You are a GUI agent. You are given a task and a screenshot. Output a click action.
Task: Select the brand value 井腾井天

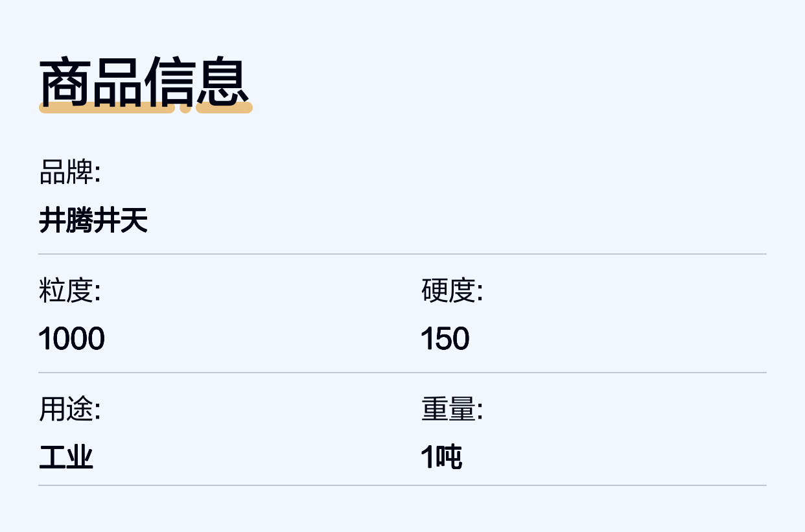click(x=93, y=221)
